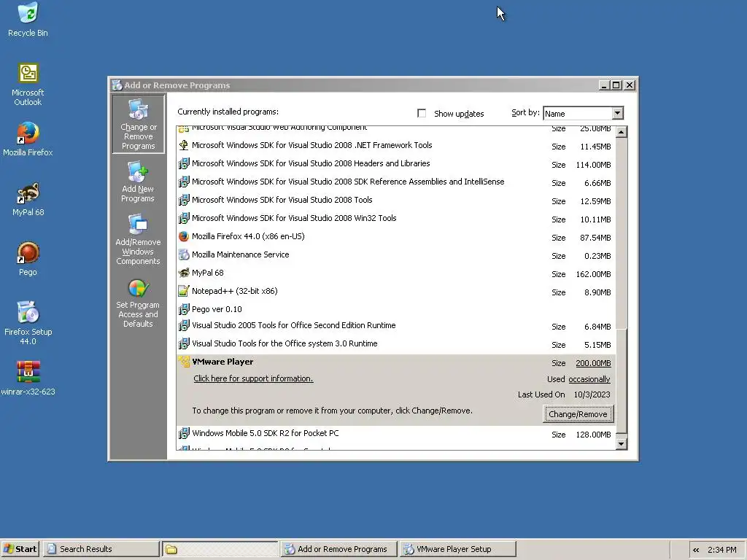Switch to Add or Remove Programs taskbar button
Viewport: 747px width, 560px height.
tap(338, 549)
